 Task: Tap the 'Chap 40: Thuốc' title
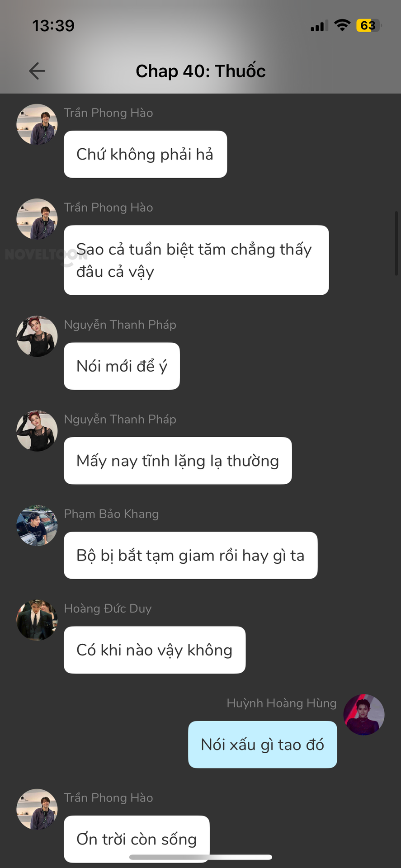coord(201,71)
